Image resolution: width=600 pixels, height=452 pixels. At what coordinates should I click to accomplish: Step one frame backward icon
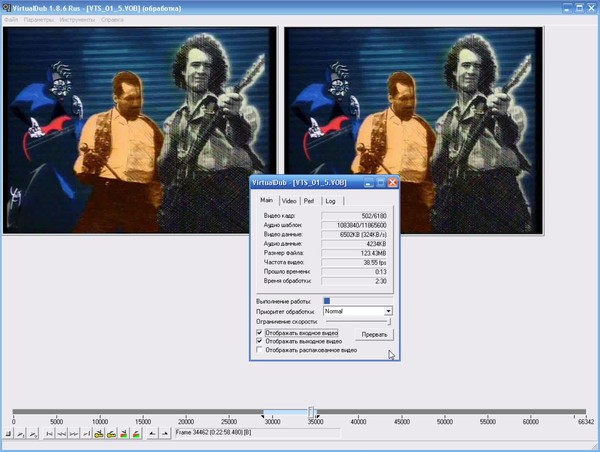(x=62, y=433)
